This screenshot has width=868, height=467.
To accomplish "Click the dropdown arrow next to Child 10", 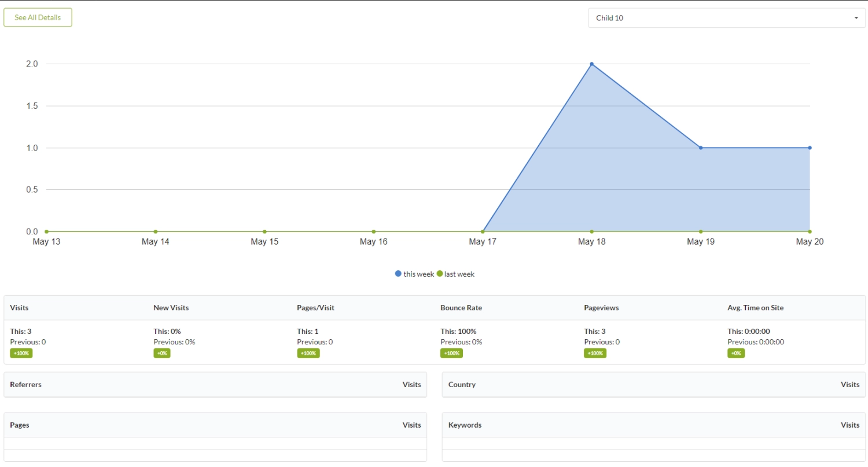I will (856, 18).
